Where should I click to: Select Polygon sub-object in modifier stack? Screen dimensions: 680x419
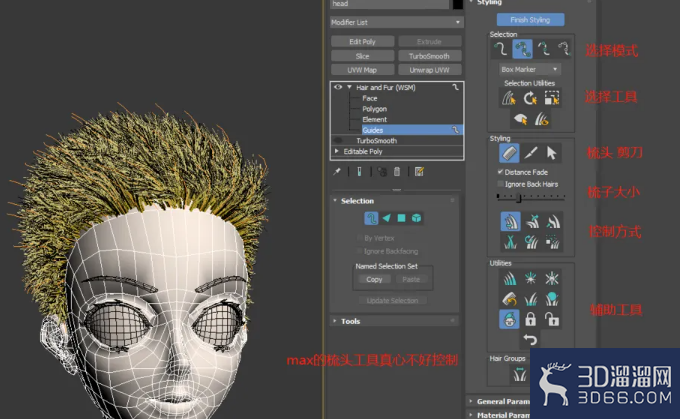pyautogui.click(x=375, y=109)
